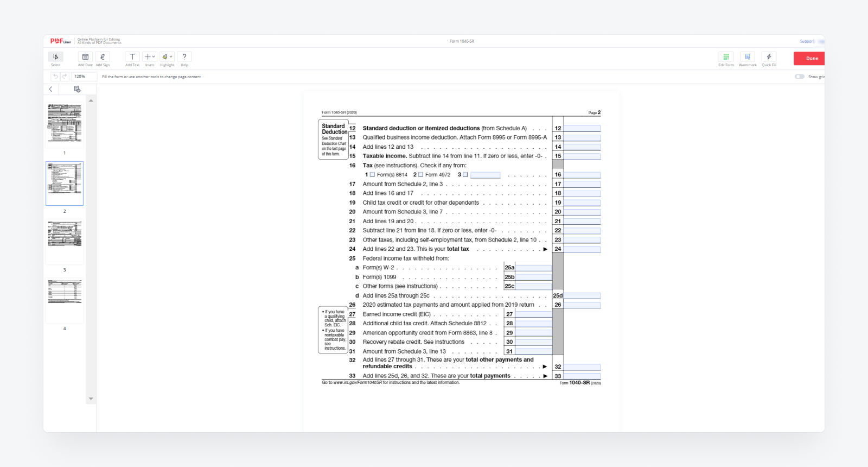Click the line 24 total tax field
This screenshot has height=467, width=868.
pos(582,249)
